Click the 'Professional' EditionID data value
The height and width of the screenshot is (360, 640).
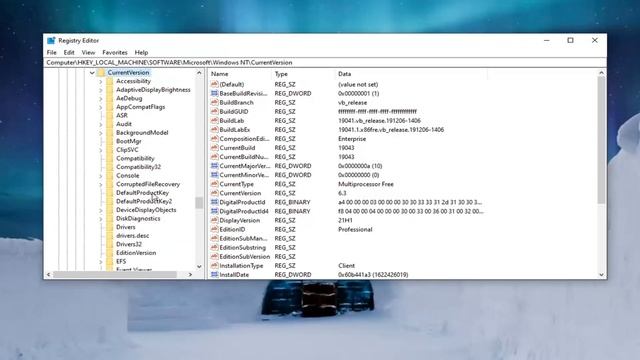coord(355,229)
